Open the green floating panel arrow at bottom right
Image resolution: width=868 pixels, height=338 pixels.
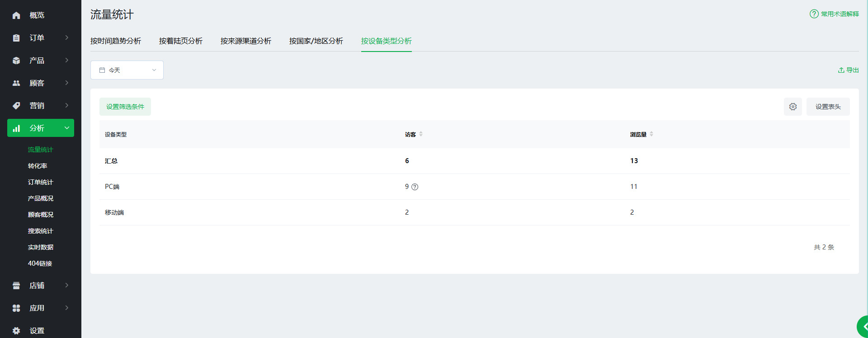tap(863, 327)
